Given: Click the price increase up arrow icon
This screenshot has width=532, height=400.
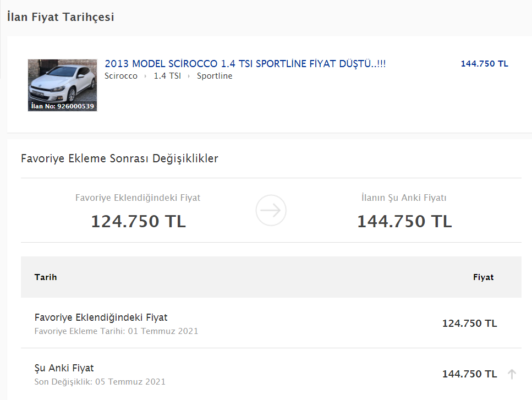Looking at the screenshot, I should [x=512, y=374].
